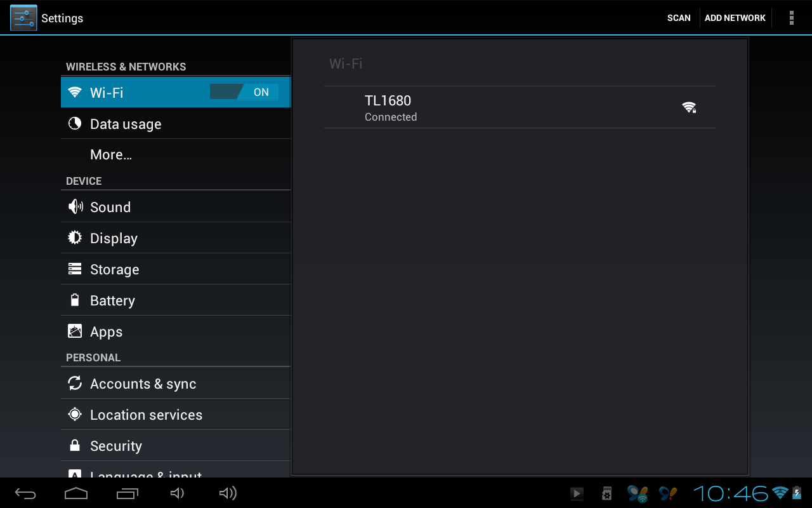The height and width of the screenshot is (508, 812).
Task: Open the overflow menu with three dots
Action: [791, 18]
